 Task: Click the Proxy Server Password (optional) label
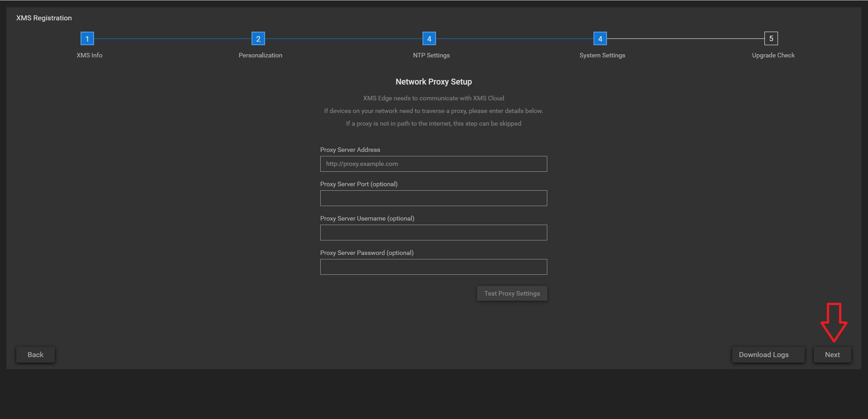tap(367, 253)
